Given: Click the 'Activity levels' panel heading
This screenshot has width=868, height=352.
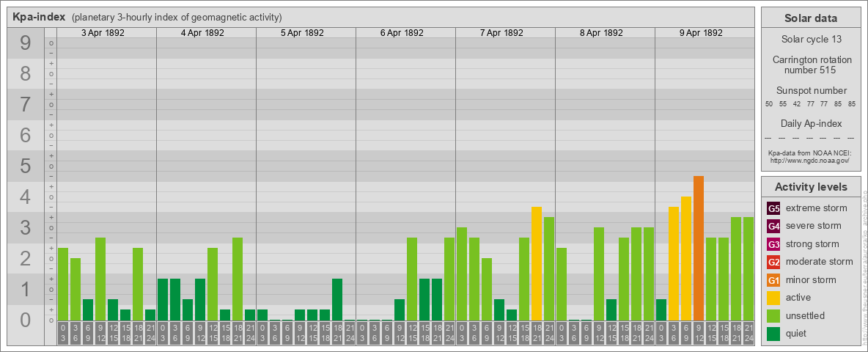Looking at the screenshot, I should [x=811, y=187].
